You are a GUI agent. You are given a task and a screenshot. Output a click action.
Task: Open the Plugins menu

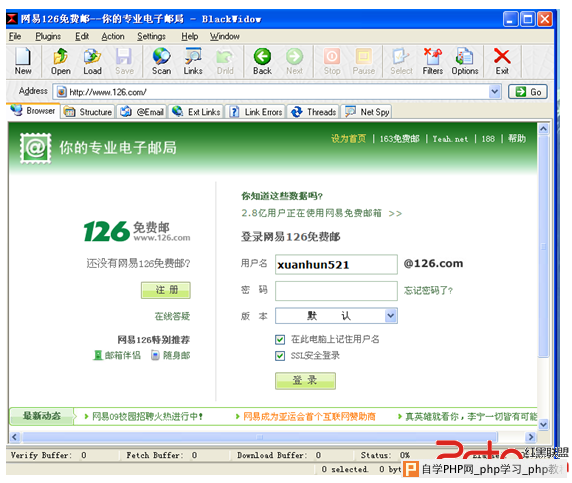click(x=48, y=36)
